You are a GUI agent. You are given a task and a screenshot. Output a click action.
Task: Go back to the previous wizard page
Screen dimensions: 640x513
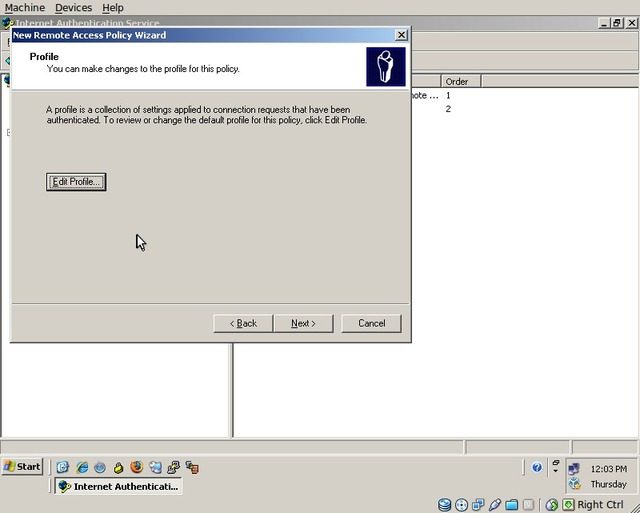243,323
